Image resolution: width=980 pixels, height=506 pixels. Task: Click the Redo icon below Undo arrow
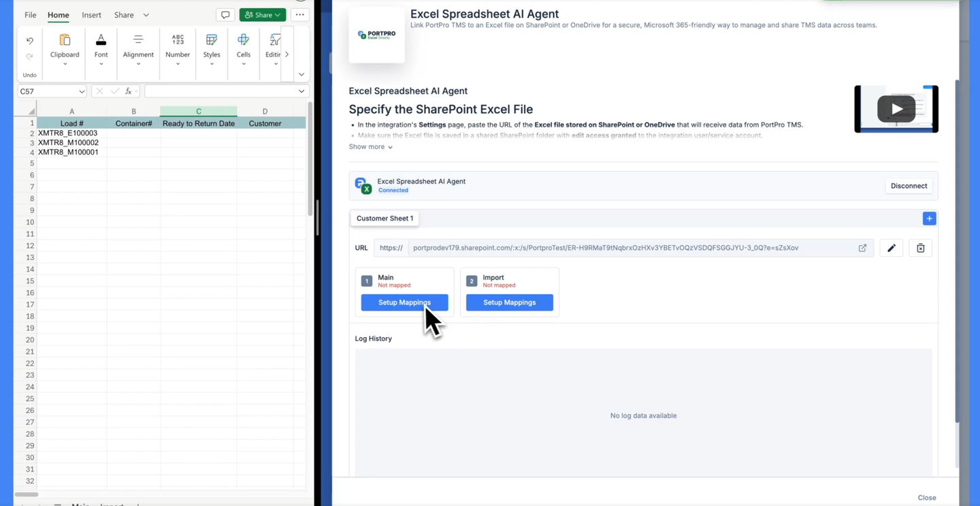29,57
